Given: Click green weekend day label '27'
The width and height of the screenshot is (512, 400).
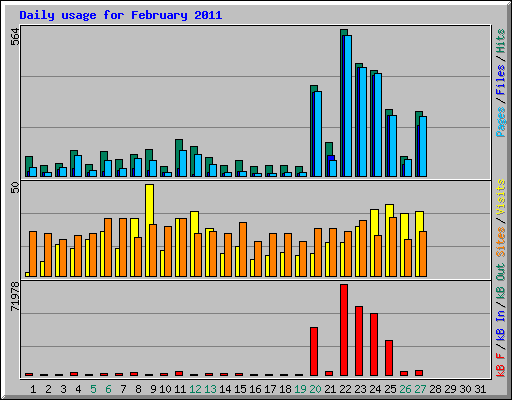Looking at the screenshot, I should (420, 389).
